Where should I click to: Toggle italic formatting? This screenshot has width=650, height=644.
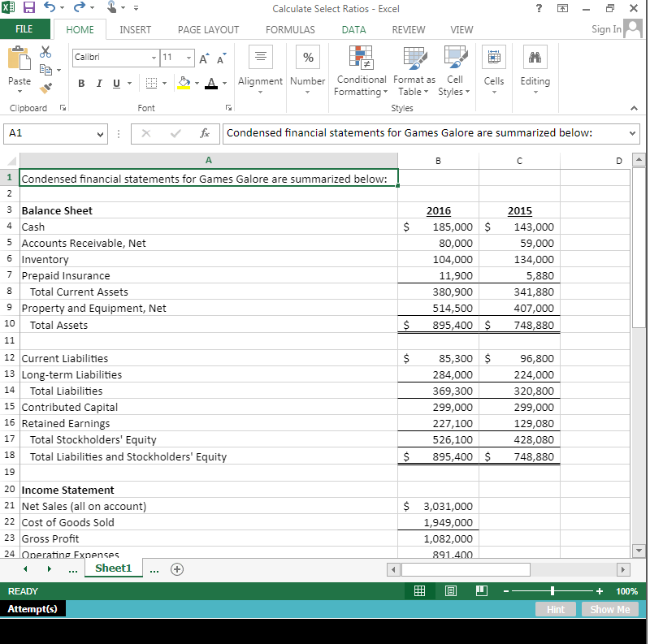[97, 83]
